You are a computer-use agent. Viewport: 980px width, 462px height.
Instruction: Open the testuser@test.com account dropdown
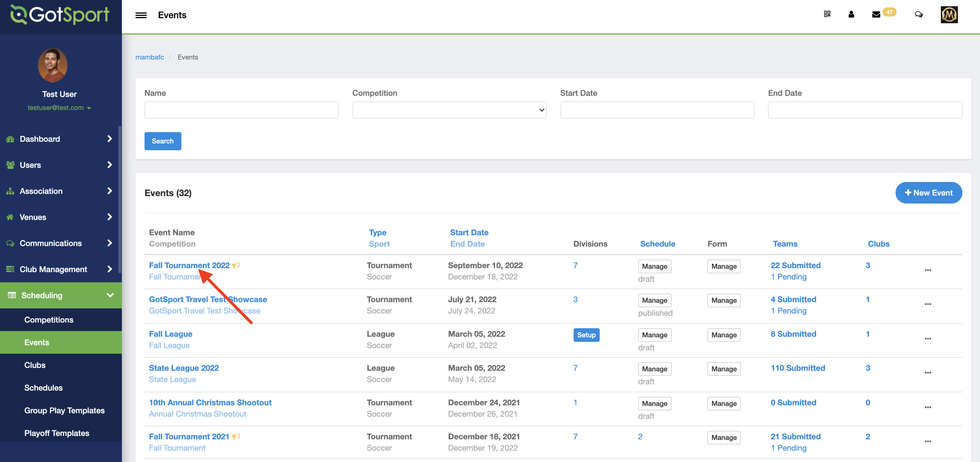[59, 108]
